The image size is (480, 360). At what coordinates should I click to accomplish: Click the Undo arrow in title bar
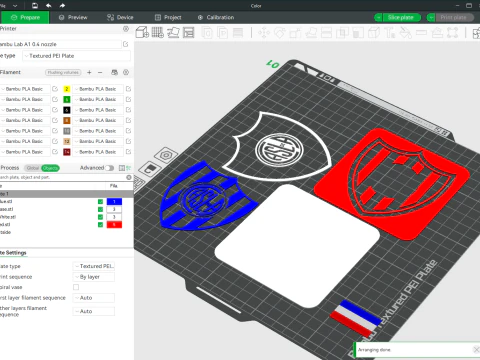coord(49,5)
